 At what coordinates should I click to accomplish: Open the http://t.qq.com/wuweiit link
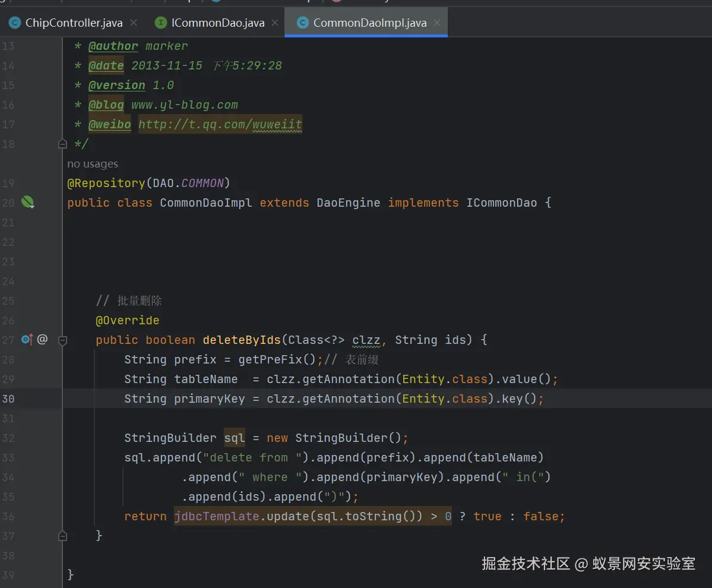tap(220, 124)
